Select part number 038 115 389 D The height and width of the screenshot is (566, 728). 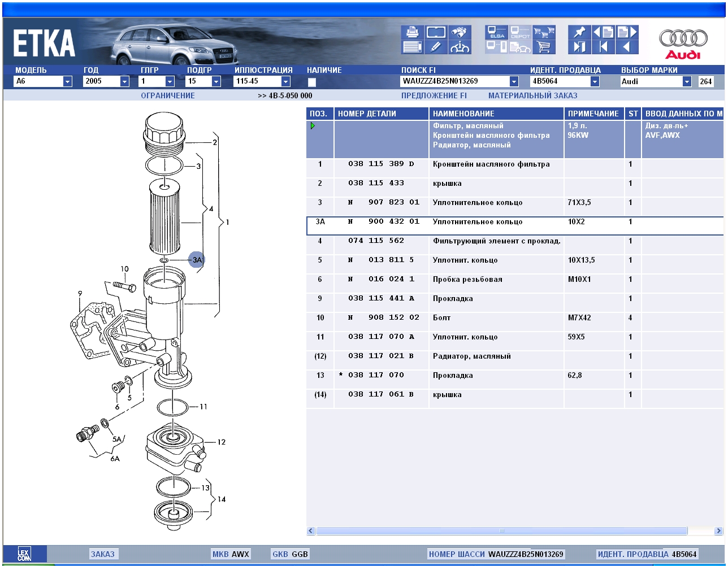381,164
